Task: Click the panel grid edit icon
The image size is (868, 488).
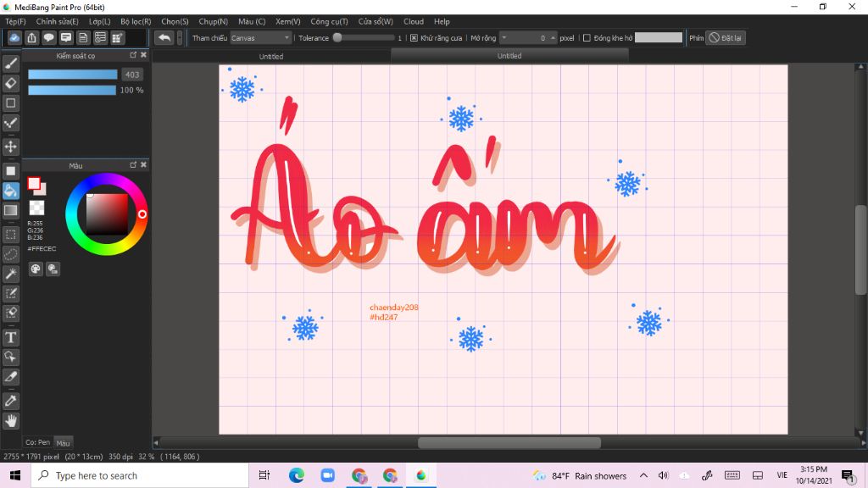Action: (117, 37)
